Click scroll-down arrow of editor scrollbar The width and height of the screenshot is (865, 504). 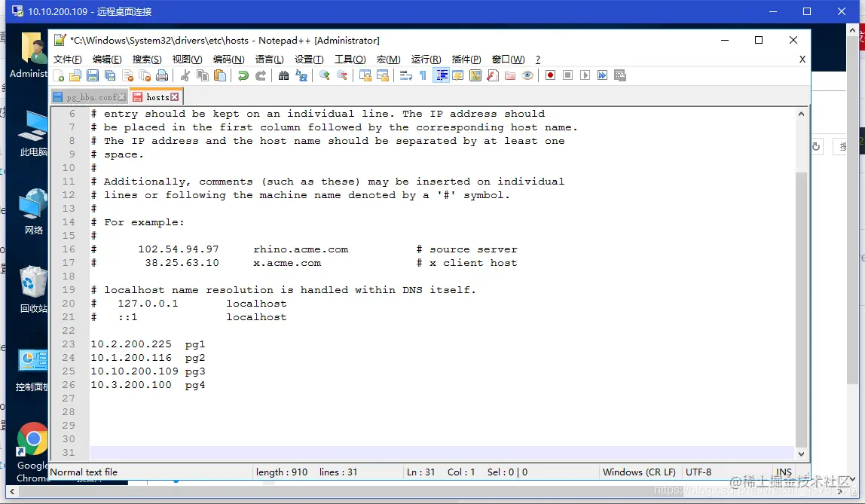click(801, 454)
